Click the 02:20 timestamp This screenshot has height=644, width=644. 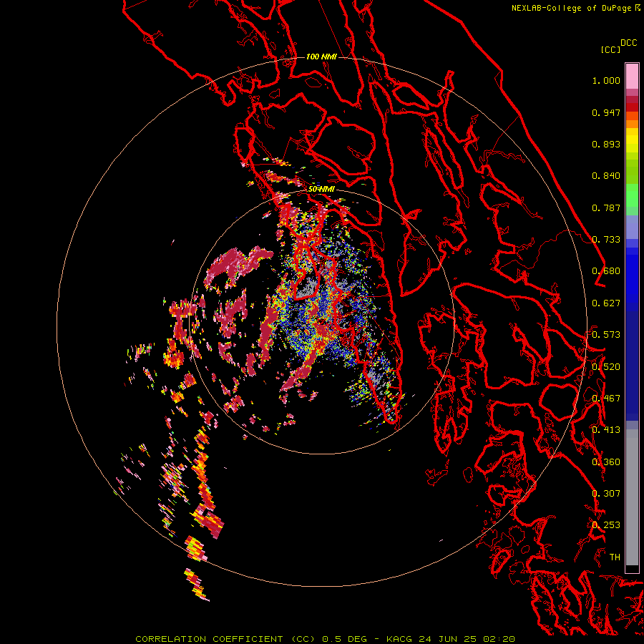click(x=499, y=639)
